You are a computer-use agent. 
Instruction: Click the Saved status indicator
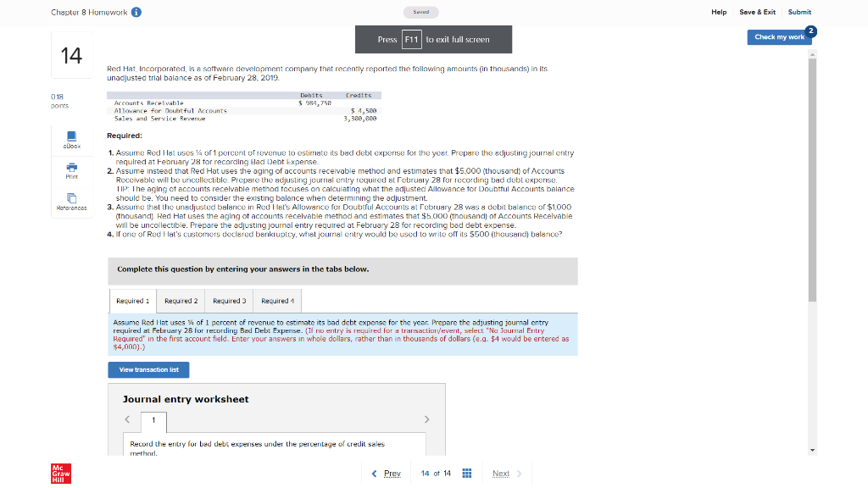click(x=420, y=12)
